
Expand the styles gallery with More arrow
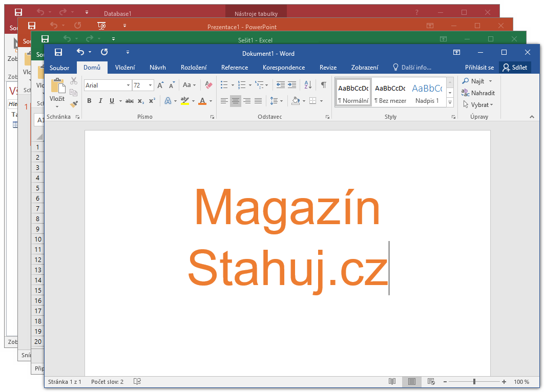coord(450,102)
